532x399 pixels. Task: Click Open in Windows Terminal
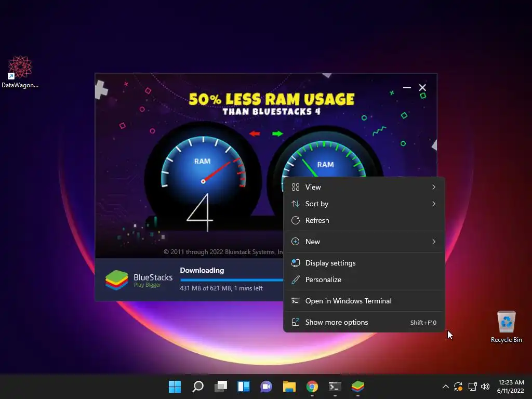(364, 301)
